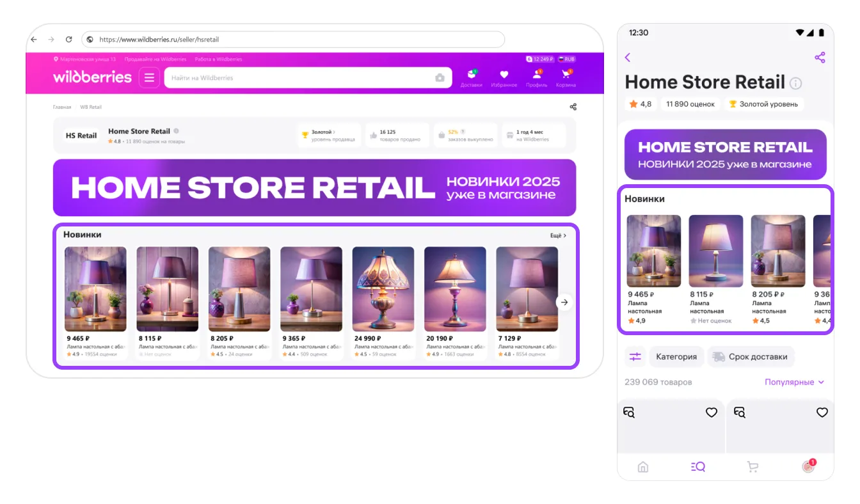Toggle heart on second mobile product card
This screenshot has width=860, height=504.
(x=822, y=413)
